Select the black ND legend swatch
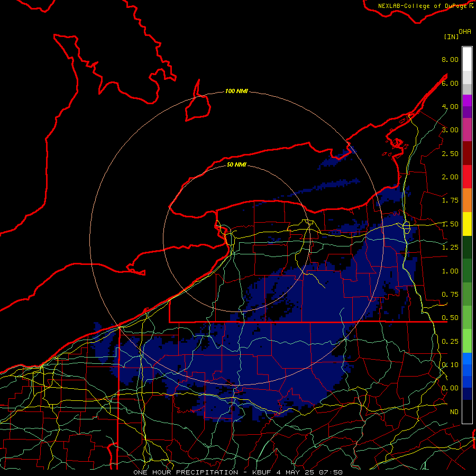Screen dimensions: 476x476 click(467, 411)
